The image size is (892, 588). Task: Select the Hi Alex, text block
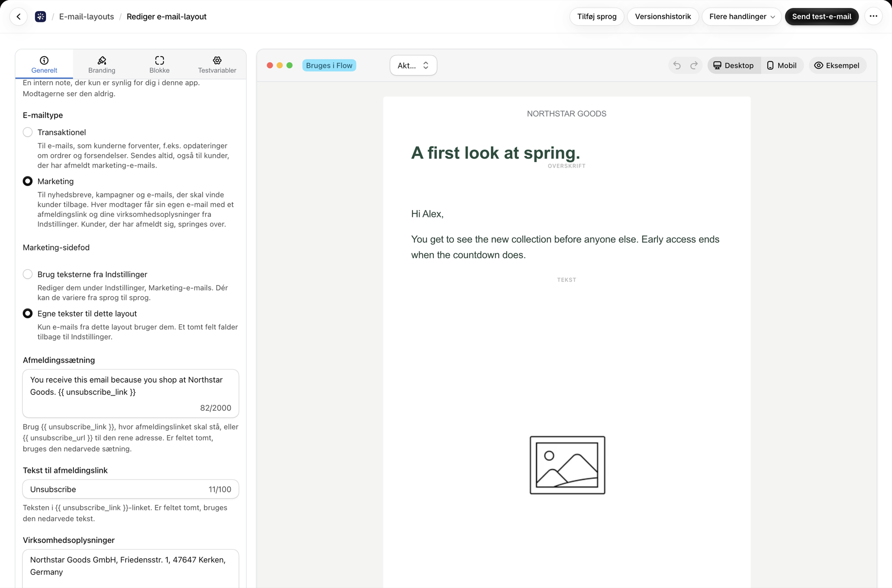(x=427, y=214)
